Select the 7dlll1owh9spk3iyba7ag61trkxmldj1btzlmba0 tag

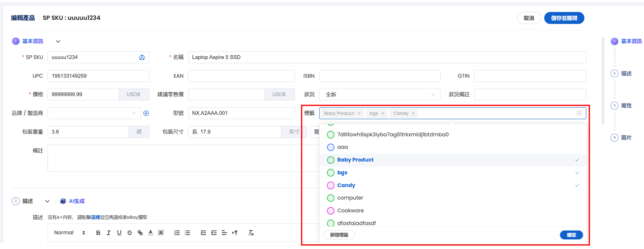pyautogui.click(x=453, y=134)
